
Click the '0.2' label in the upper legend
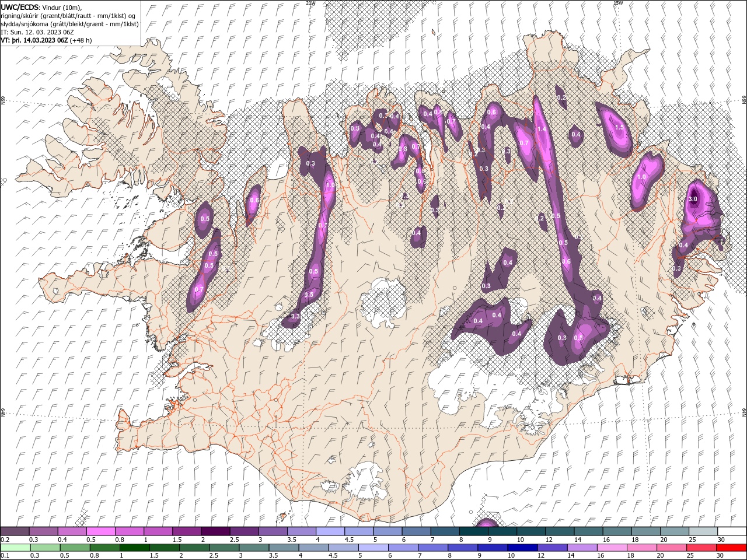tap(5, 540)
